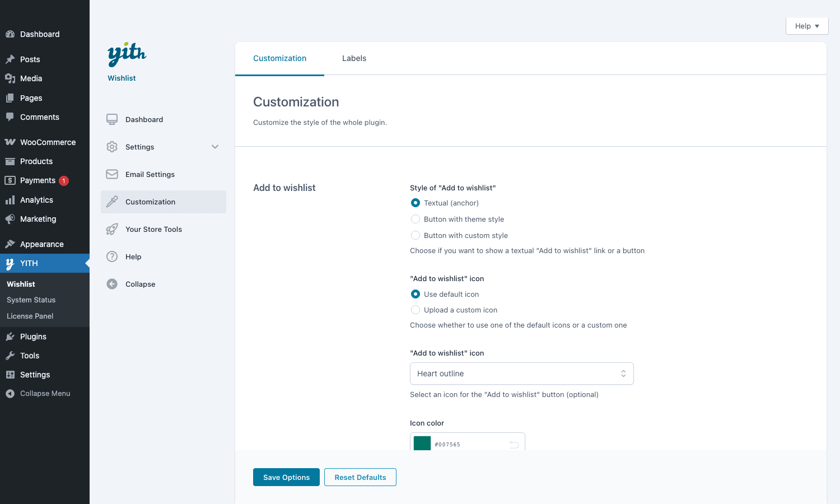
Task: Click the Icon color label
Action: [x=427, y=423]
